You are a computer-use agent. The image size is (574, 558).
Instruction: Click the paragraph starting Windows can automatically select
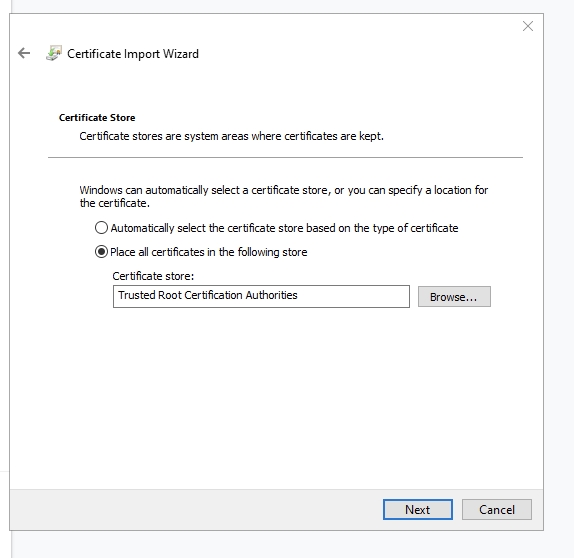tap(284, 196)
